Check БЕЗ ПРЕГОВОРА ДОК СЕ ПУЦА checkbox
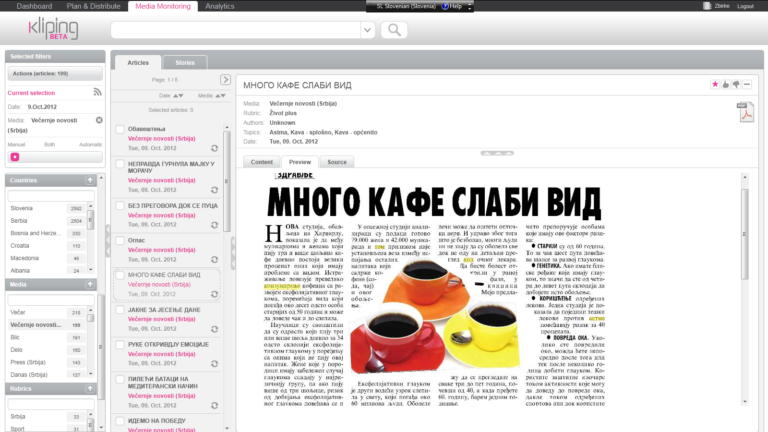768x432 pixels. click(x=120, y=206)
